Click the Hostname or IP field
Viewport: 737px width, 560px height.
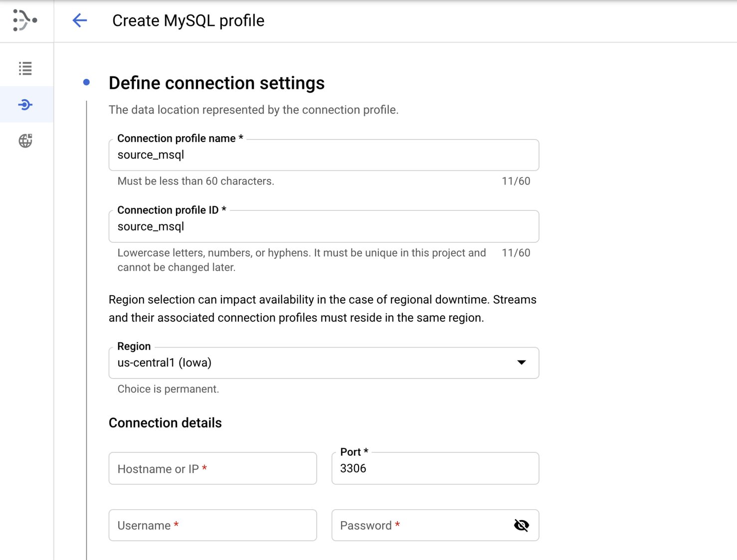[212, 468]
